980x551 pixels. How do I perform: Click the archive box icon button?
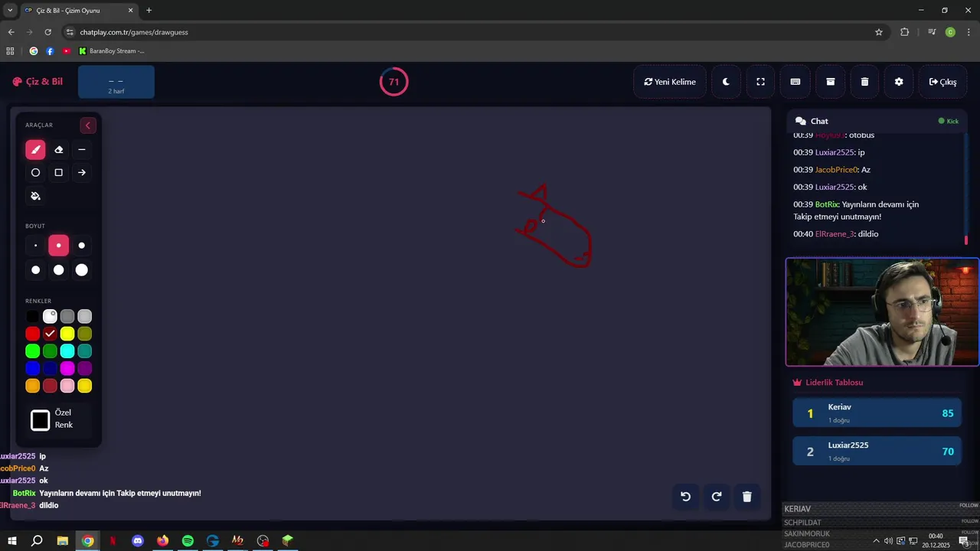(x=830, y=82)
